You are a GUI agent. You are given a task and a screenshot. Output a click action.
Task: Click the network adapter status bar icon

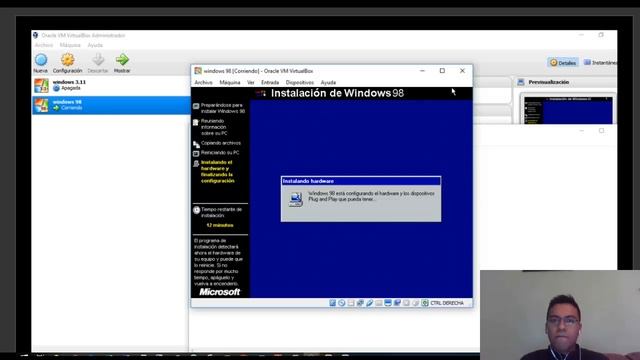[360, 303]
